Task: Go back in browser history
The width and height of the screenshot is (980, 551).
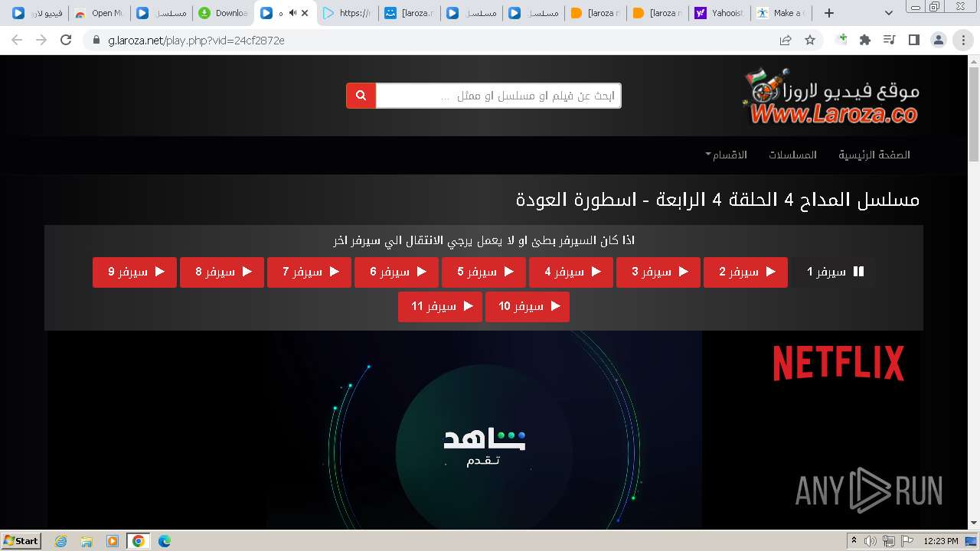Action: point(17,40)
